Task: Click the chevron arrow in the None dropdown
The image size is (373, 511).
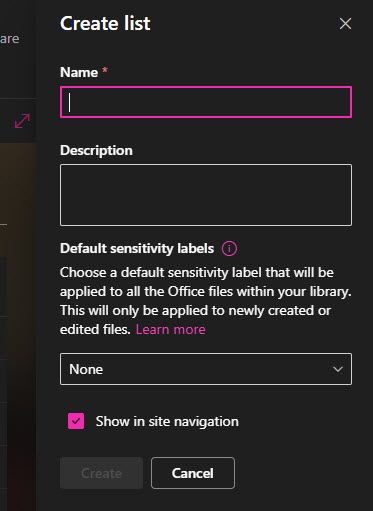Action: (338, 369)
